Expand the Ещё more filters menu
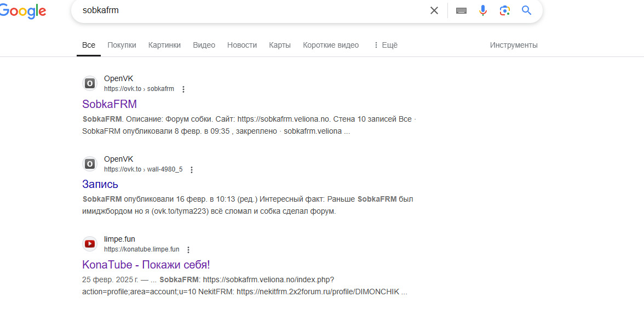Screen dimensions: 644x314 click(x=385, y=45)
